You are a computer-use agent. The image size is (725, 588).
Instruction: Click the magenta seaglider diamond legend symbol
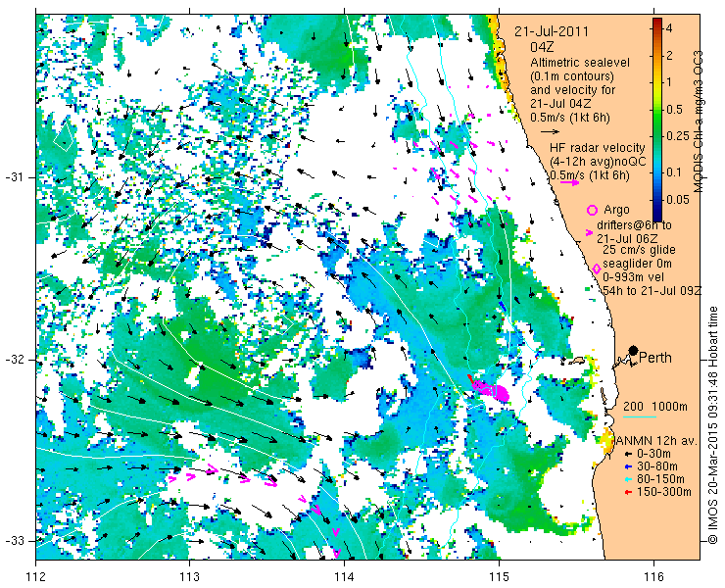597,269
